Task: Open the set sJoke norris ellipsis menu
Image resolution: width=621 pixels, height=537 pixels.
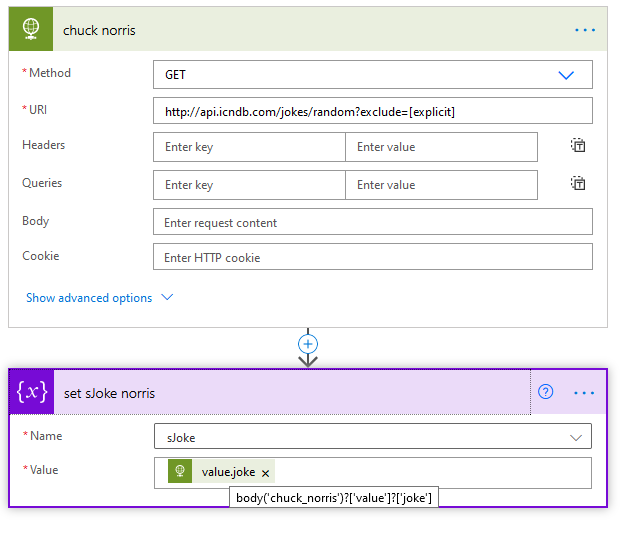Action: [x=585, y=393]
